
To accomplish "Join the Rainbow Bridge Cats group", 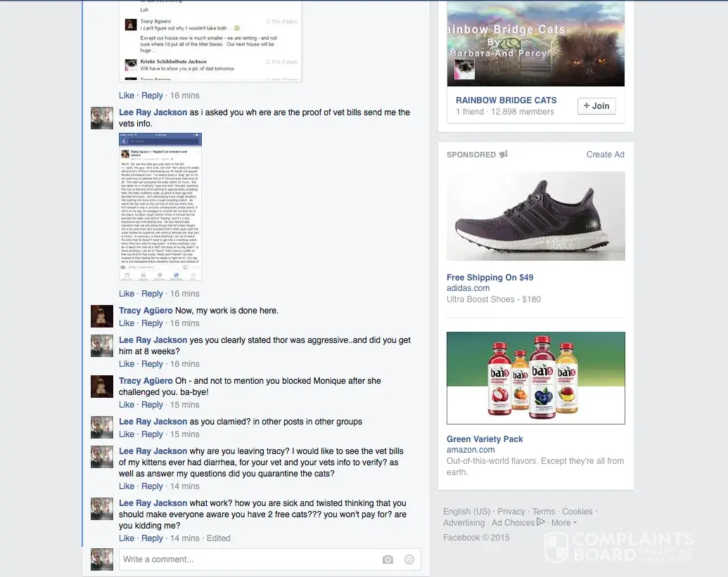I will (596, 105).
